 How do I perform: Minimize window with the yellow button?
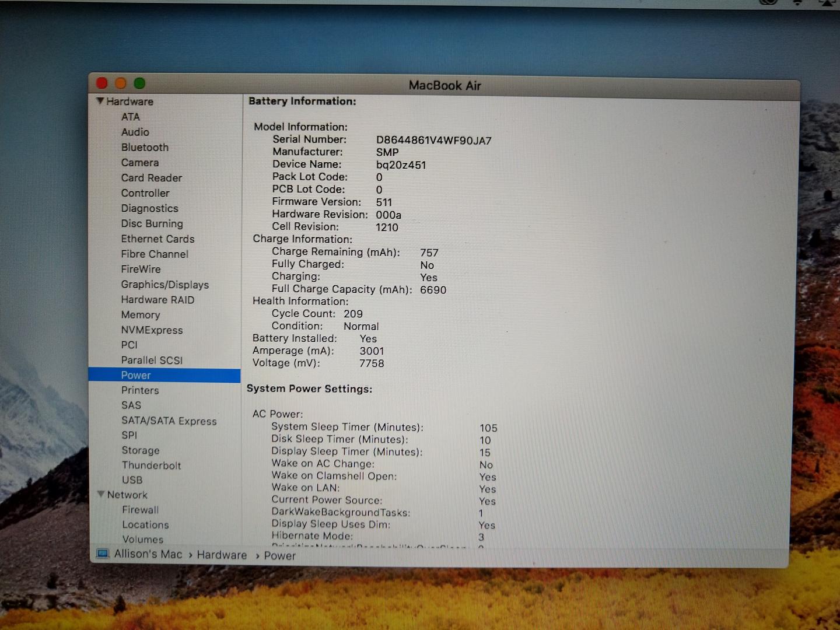pyautogui.click(x=121, y=83)
